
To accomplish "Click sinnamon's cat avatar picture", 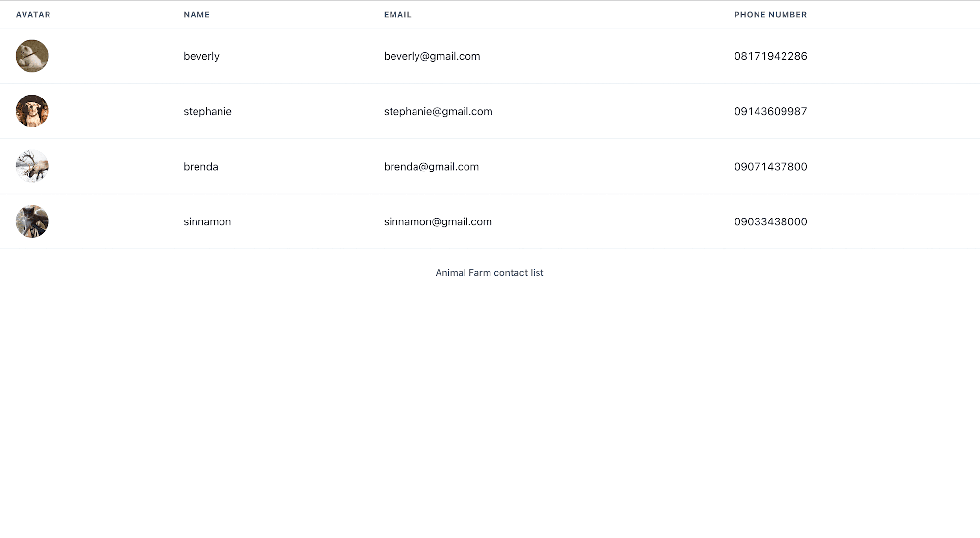I will (32, 221).
